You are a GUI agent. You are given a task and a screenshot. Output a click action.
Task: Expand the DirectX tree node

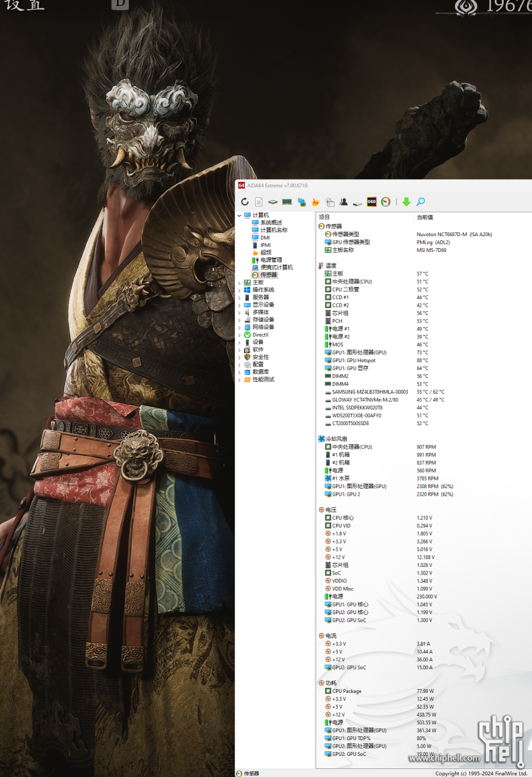tap(239, 335)
